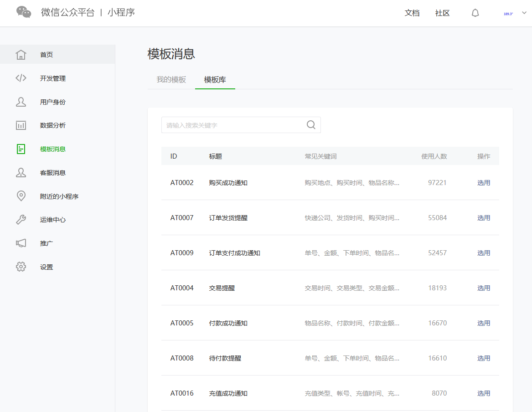This screenshot has height=412, width=532.
Task: Click the 微信公众平台 title text
Action: pyautogui.click(x=67, y=13)
